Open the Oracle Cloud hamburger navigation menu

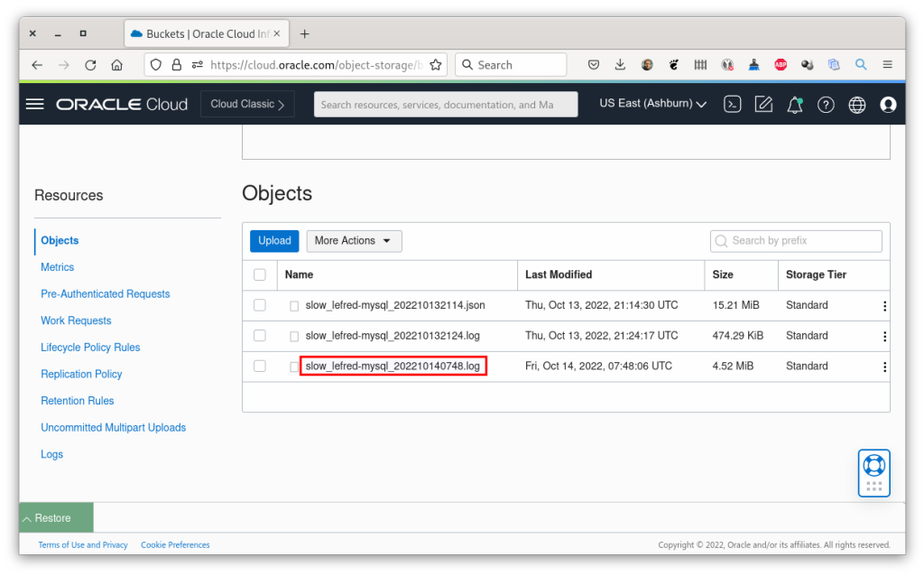(x=35, y=105)
